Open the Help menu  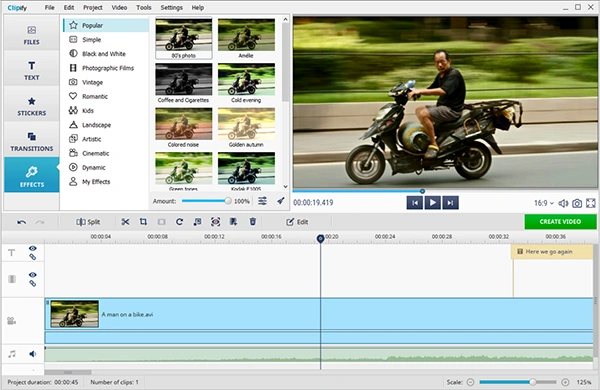coord(197,7)
